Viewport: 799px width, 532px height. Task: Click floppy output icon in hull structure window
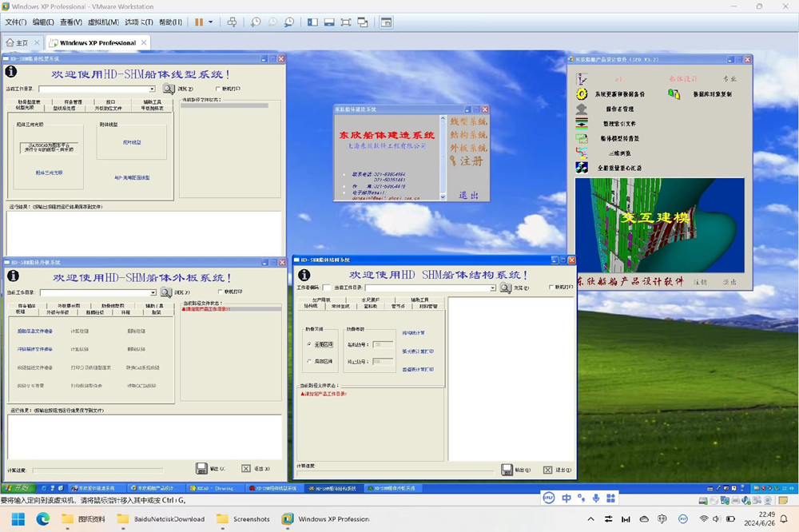point(507,470)
